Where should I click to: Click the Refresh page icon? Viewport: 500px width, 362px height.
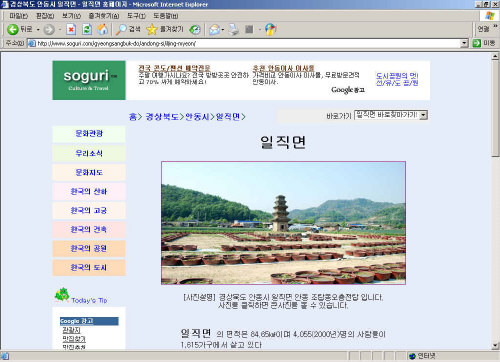tap(87, 30)
